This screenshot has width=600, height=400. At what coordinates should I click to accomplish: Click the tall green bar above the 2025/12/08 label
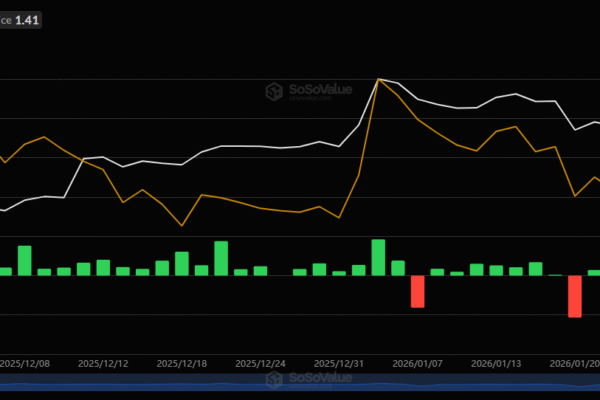pyautogui.click(x=24, y=260)
